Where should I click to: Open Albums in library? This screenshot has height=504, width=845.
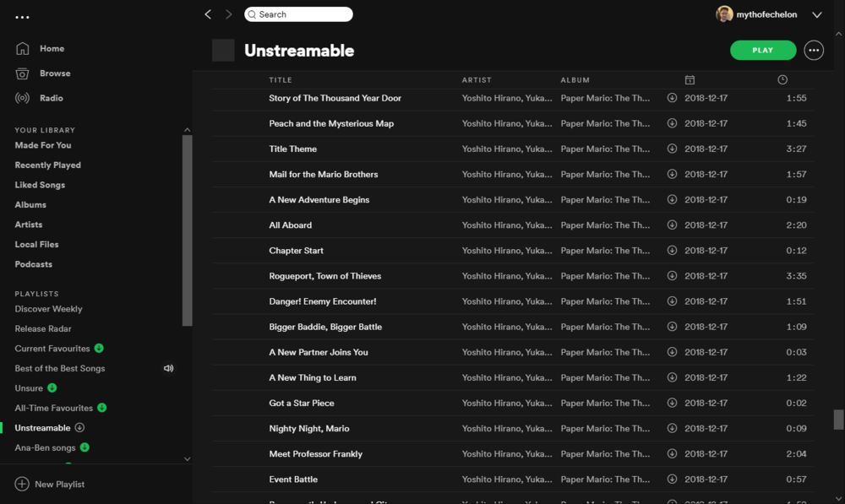coord(30,204)
